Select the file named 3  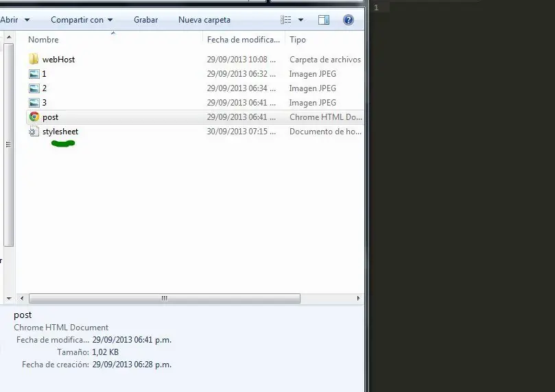click(x=44, y=103)
